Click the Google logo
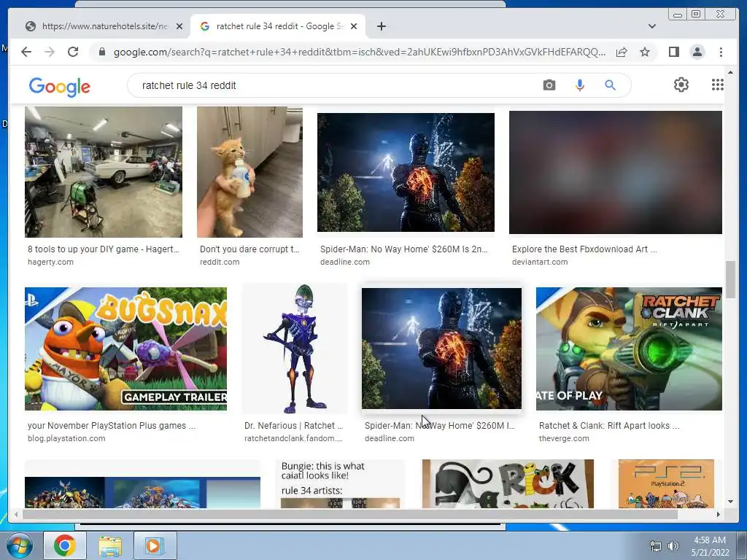747x560 pixels. click(x=60, y=87)
